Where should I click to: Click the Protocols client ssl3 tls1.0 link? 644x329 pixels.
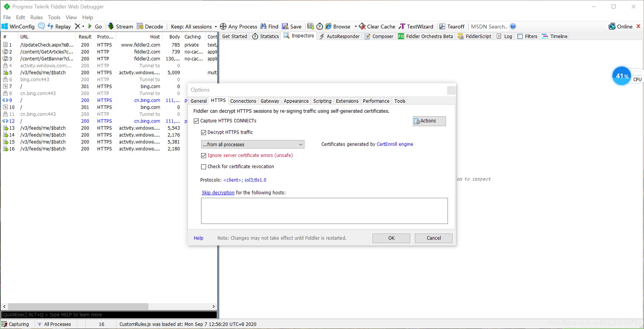(x=245, y=180)
